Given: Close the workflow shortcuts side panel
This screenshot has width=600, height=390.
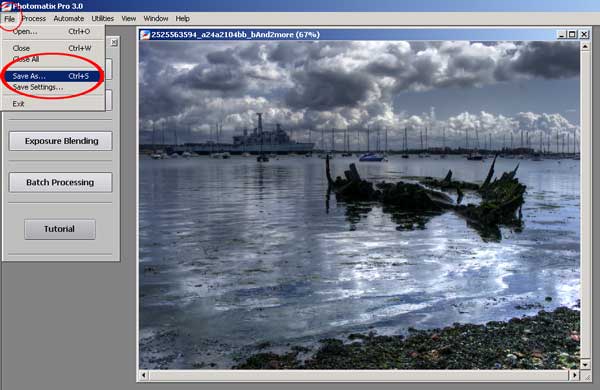Looking at the screenshot, I should 114,42.
